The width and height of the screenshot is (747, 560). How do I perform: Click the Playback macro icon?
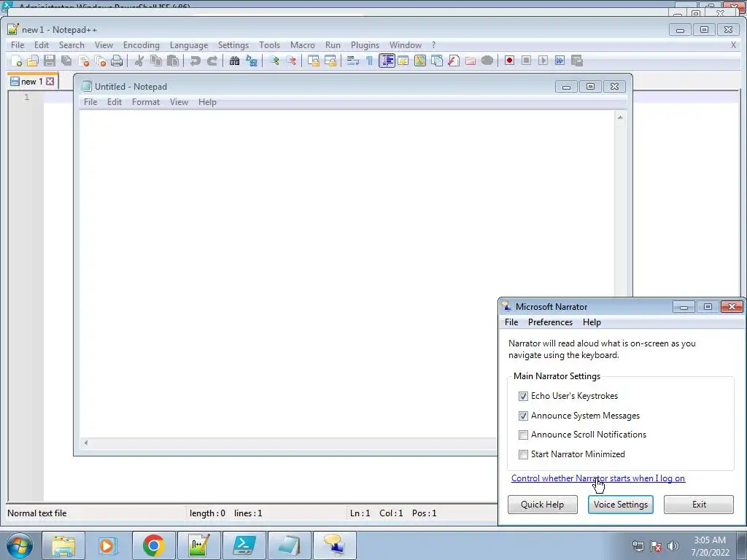(543, 61)
